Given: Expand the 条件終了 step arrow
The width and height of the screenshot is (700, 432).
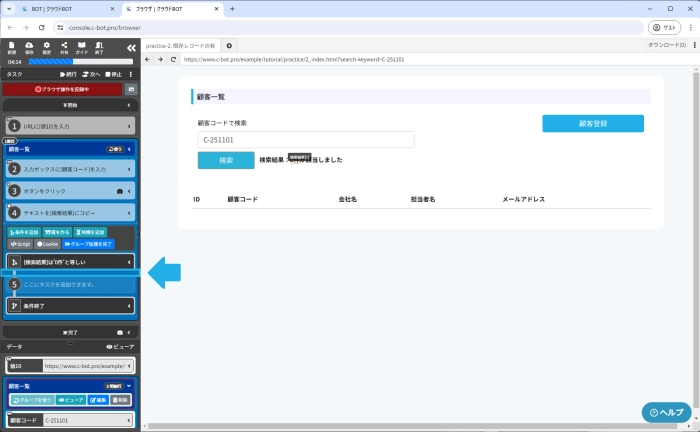Looking at the screenshot, I should point(130,307).
